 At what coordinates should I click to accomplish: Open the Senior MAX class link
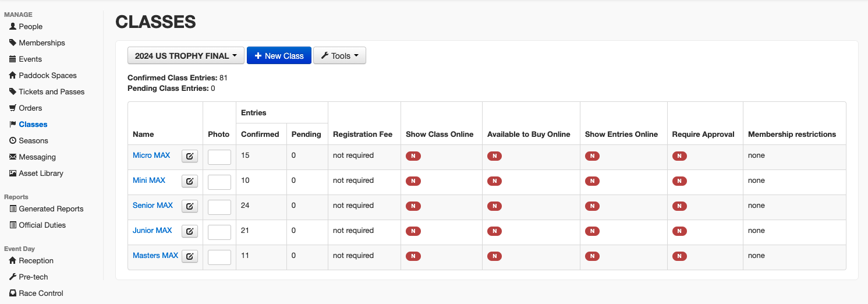(153, 206)
